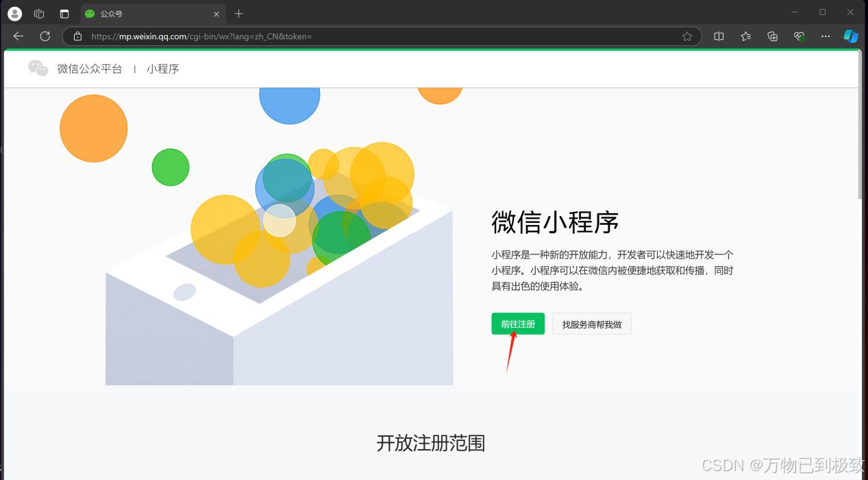Click the 找服务商帮我做 button
Screen dimensions: 868x480
click(x=592, y=324)
